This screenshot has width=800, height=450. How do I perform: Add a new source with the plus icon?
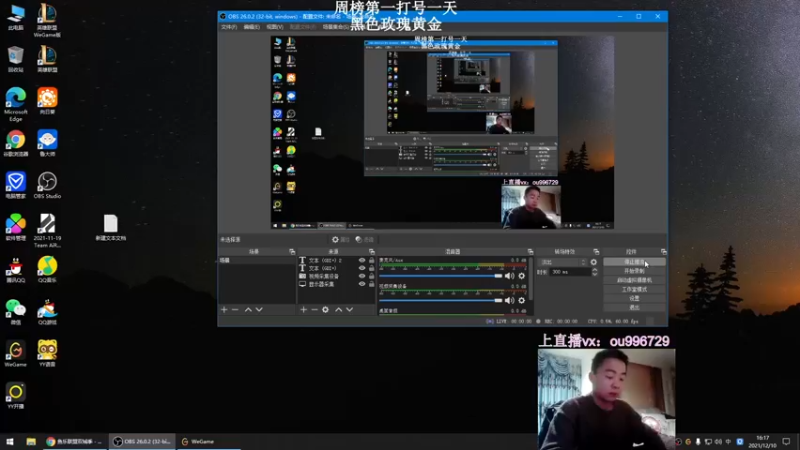pos(304,310)
